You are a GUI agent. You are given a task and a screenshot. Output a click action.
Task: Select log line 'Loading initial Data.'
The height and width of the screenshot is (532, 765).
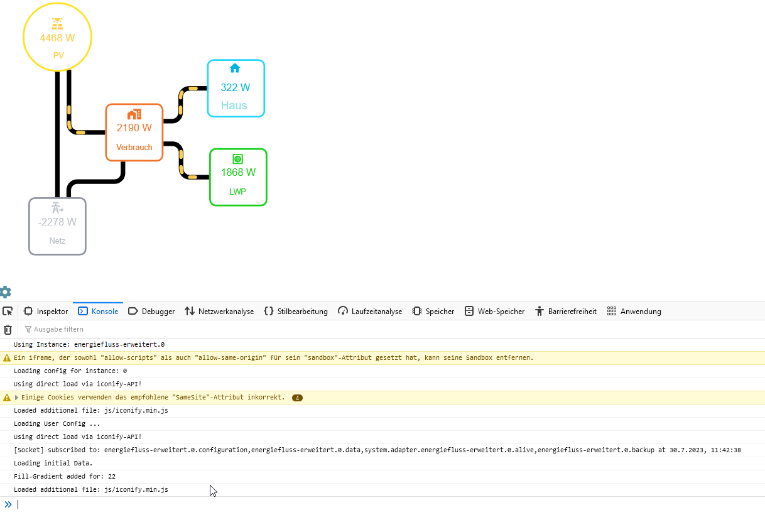click(x=53, y=463)
